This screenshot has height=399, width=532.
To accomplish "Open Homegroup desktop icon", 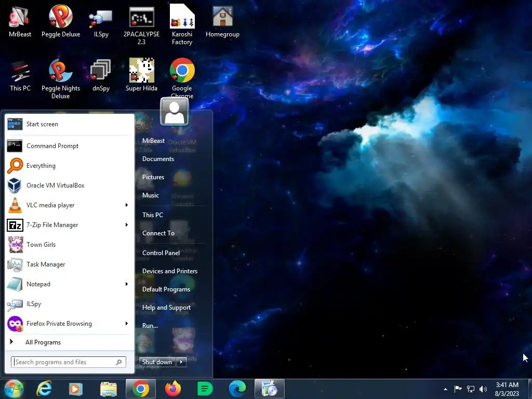I will click(222, 21).
